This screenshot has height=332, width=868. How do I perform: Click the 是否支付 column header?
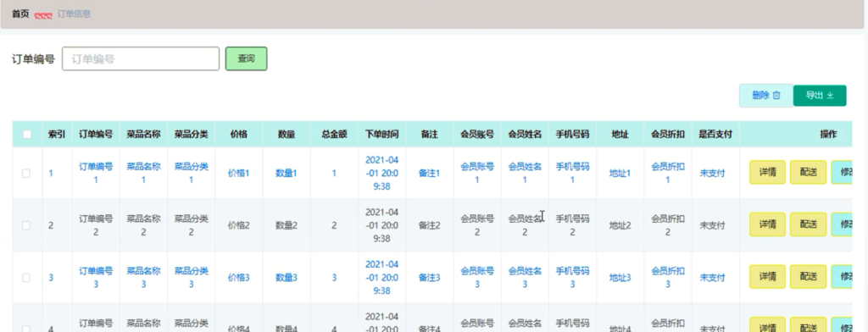[x=715, y=134]
